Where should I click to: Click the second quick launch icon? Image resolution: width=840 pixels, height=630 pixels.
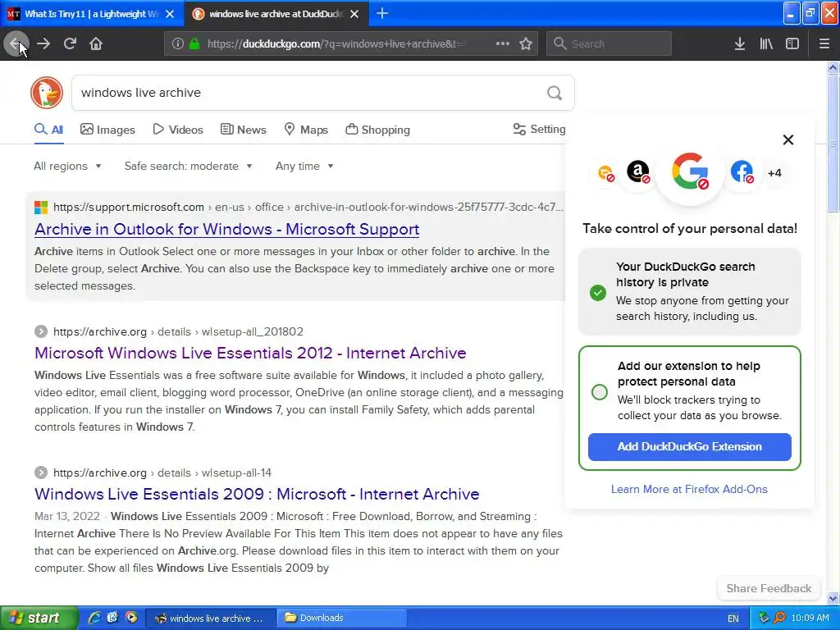(112, 617)
